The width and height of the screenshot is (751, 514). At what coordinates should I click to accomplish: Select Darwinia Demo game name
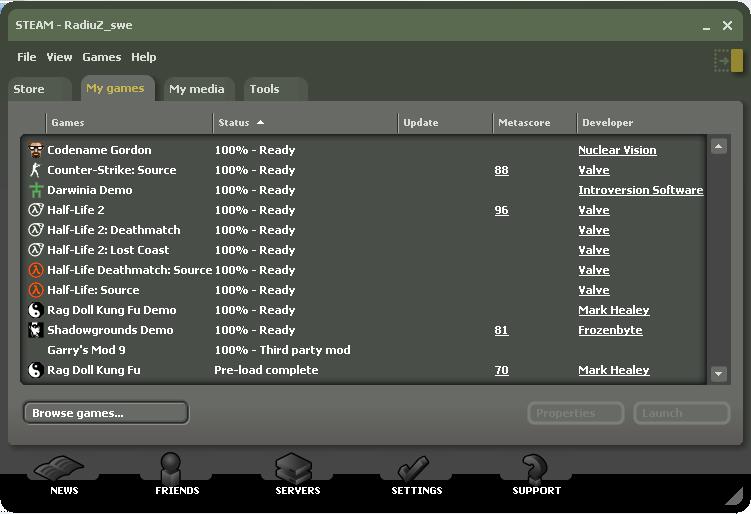coord(90,190)
